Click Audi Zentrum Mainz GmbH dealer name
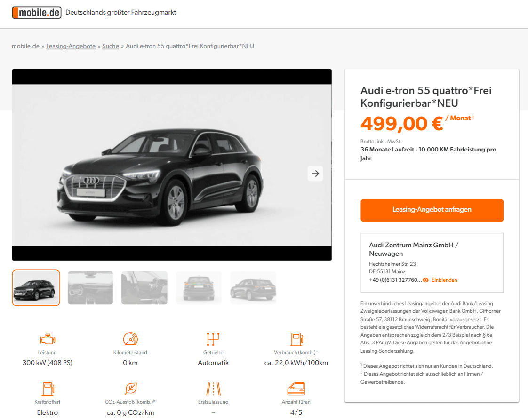Image resolution: width=528 pixels, height=420 pixels. coord(414,249)
